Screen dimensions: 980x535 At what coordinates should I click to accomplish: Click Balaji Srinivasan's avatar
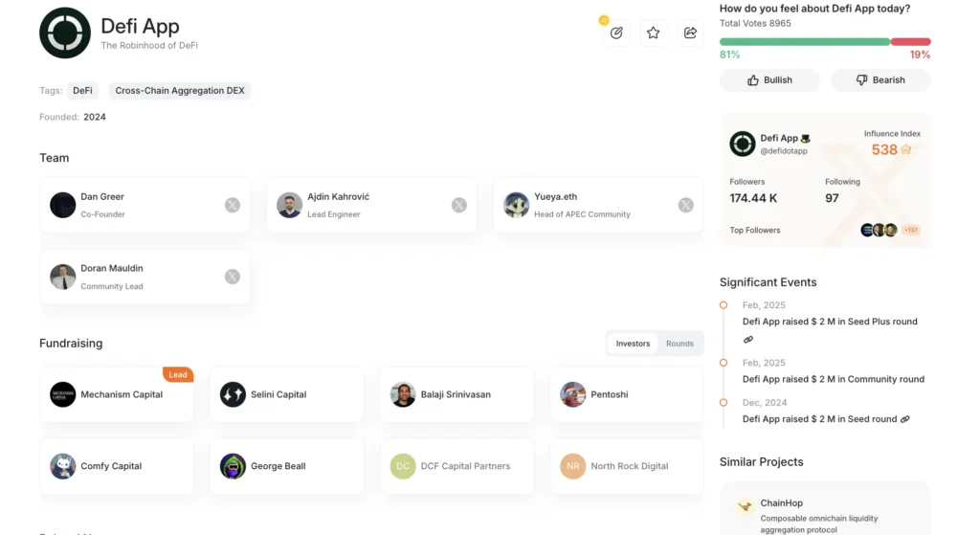coord(403,394)
